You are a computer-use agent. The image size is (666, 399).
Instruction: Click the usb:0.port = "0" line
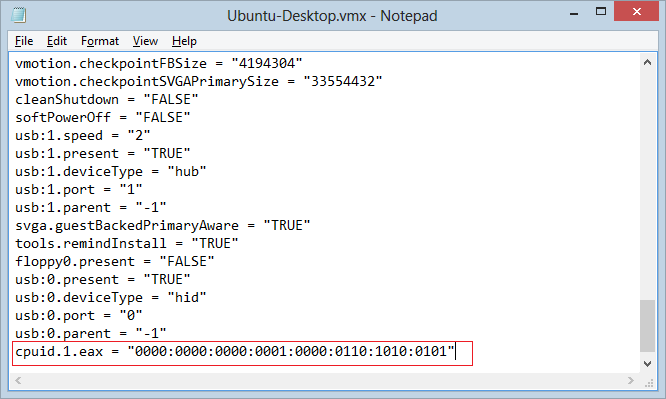79,315
